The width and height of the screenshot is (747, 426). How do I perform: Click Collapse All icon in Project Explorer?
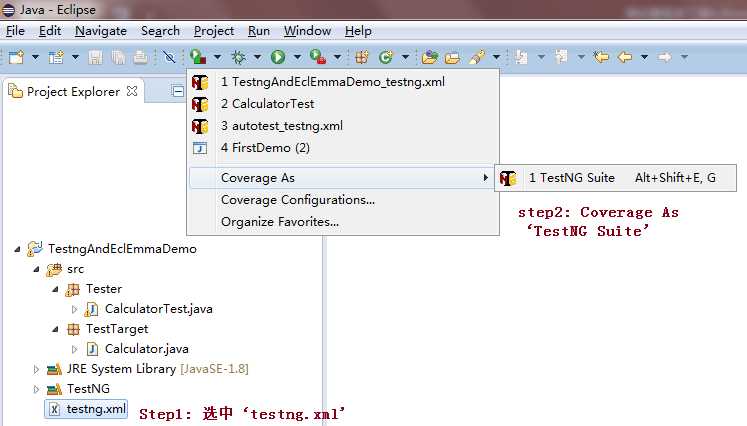178,91
